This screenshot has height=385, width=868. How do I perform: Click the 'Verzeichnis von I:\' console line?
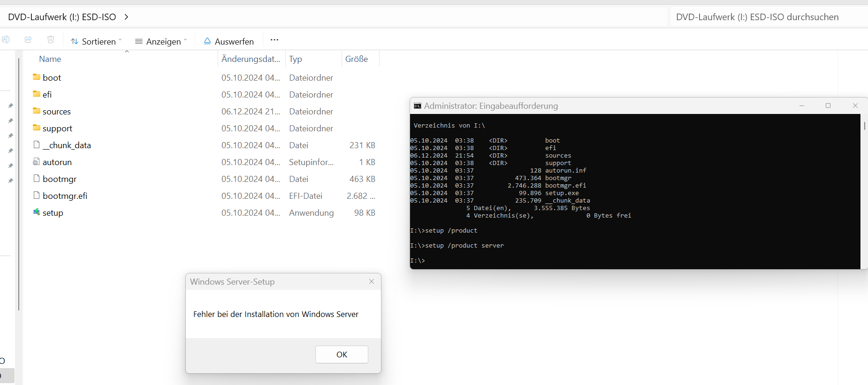(x=449, y=126)
